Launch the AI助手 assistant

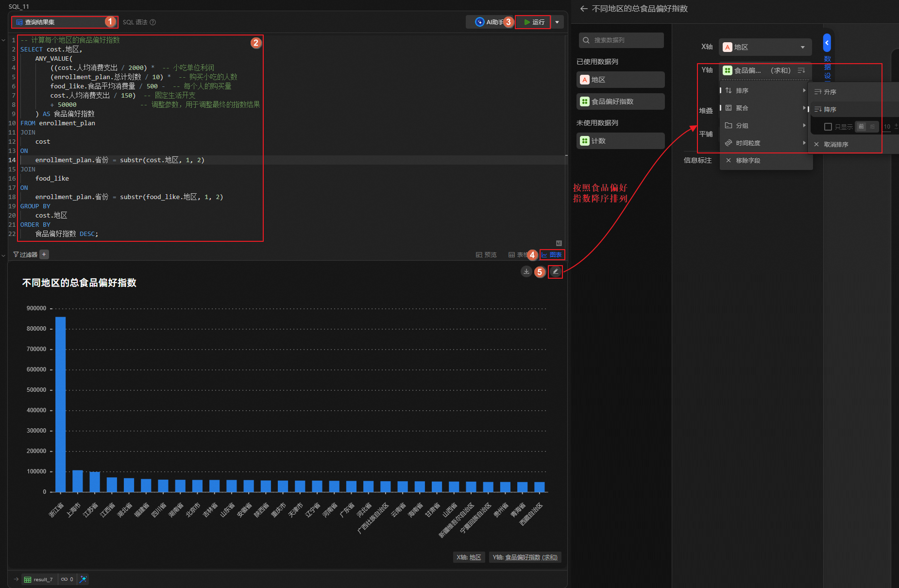490,22
